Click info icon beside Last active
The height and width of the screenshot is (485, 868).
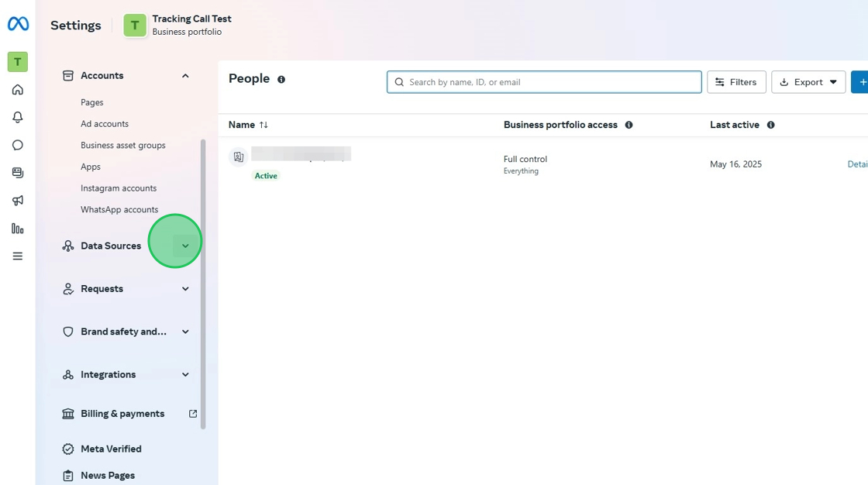point(770,126)
